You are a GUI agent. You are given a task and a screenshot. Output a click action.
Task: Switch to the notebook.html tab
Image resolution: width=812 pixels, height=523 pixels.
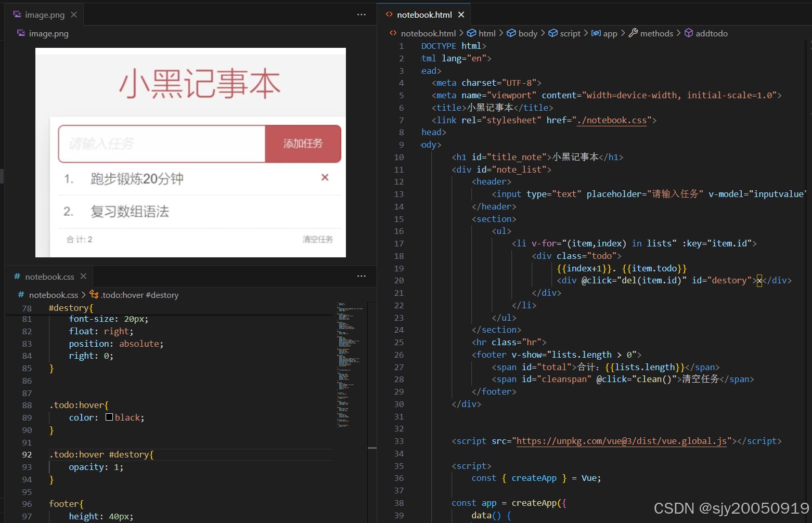(x=424, y=15)
